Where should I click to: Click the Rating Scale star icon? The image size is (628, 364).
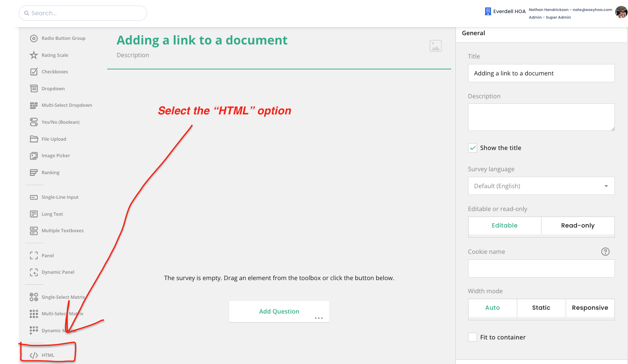(x=34, y=55)
